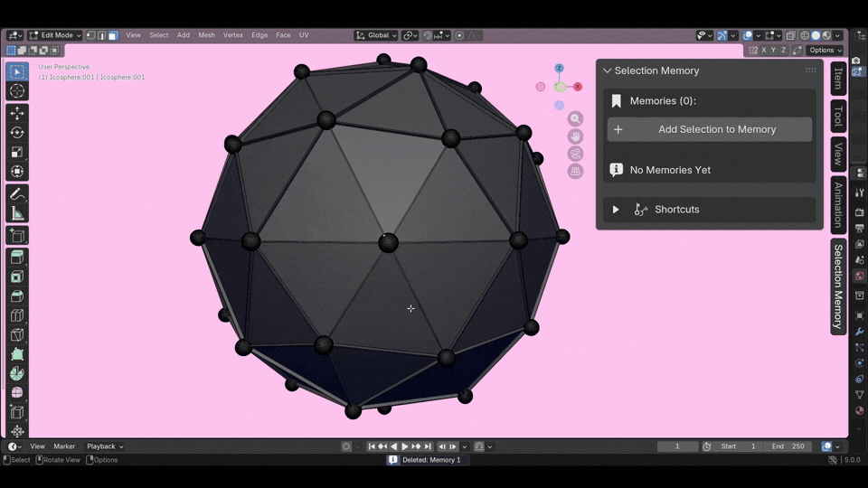Open the editor type dropdown
Viewport: 868px width, 488px height.
point(14,35)
